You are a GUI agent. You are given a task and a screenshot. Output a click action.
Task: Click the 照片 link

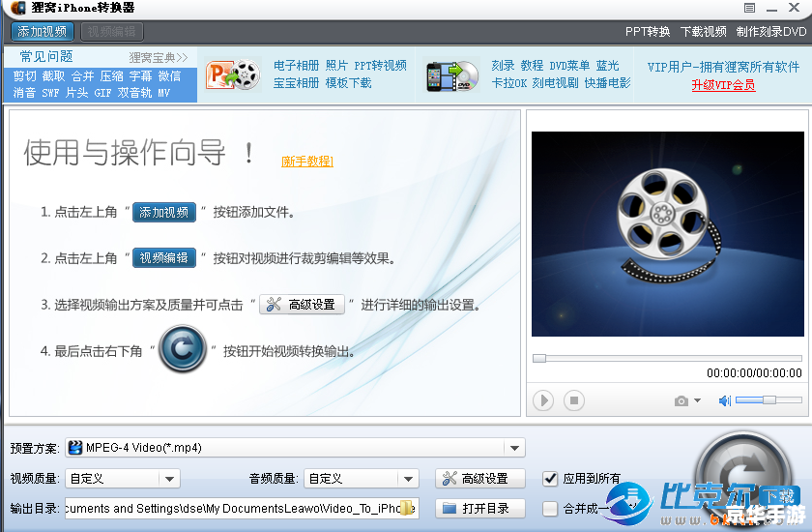(336, 65)
